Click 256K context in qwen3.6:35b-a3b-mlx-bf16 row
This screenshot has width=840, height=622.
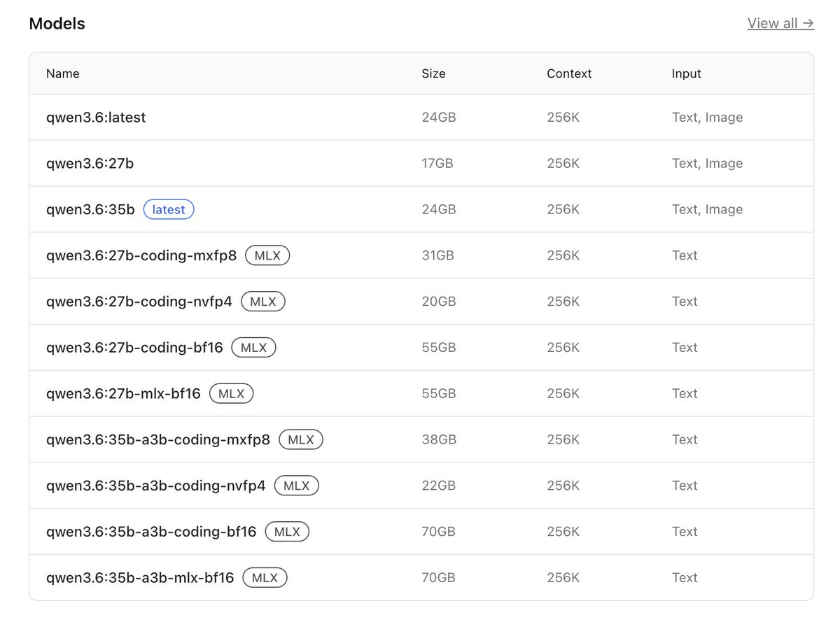(563, 578)
